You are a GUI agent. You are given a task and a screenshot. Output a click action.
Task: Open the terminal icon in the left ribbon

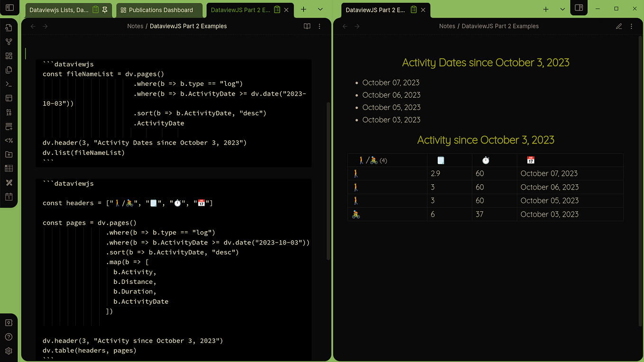[x=9, y=84]
